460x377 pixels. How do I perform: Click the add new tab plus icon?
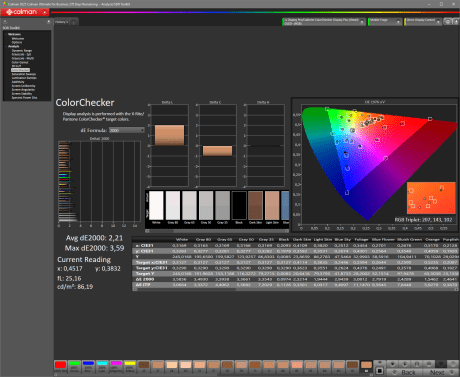pos(74,22)
